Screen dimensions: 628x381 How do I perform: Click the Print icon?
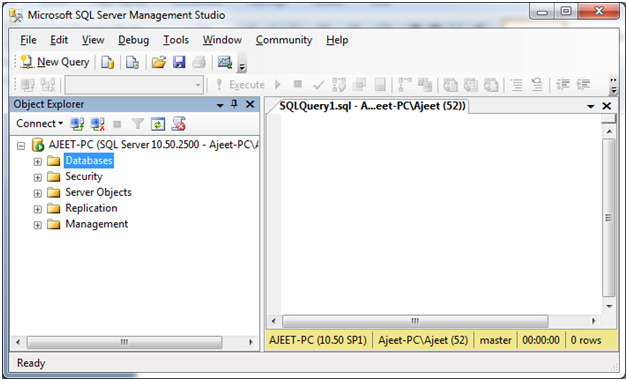pos(199,62)
